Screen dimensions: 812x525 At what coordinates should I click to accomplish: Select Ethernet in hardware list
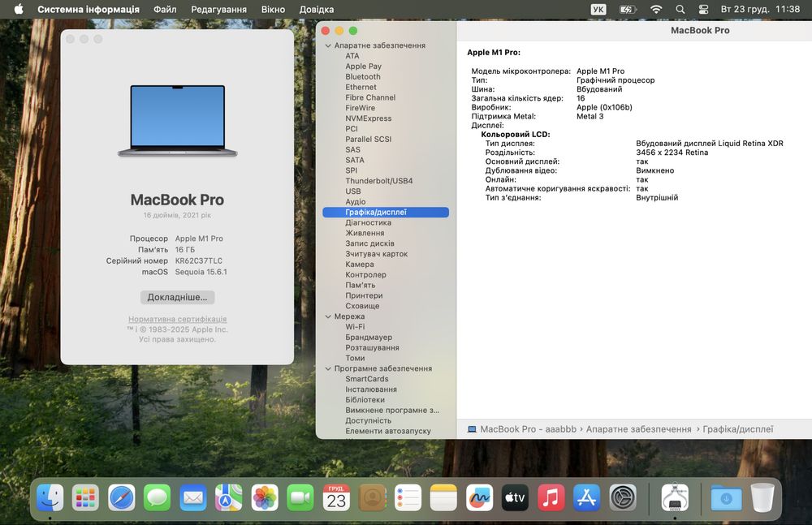(x=361, y=87)
